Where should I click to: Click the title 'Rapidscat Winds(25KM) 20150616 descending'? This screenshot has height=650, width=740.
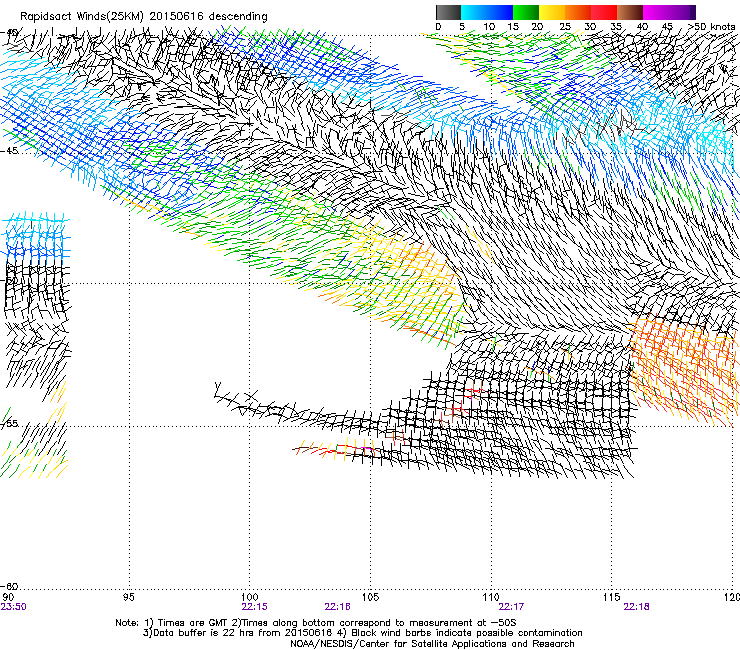click(144, 17)
